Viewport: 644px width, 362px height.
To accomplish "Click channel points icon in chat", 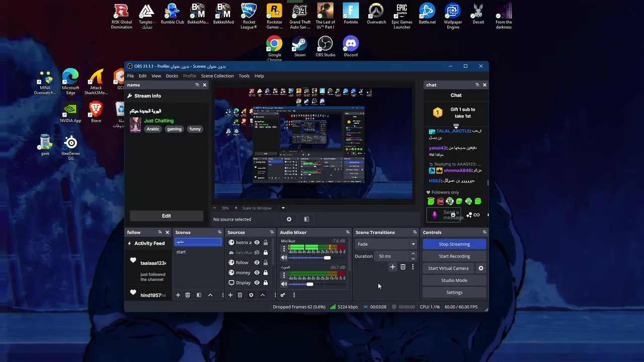I will coord(469,215).
